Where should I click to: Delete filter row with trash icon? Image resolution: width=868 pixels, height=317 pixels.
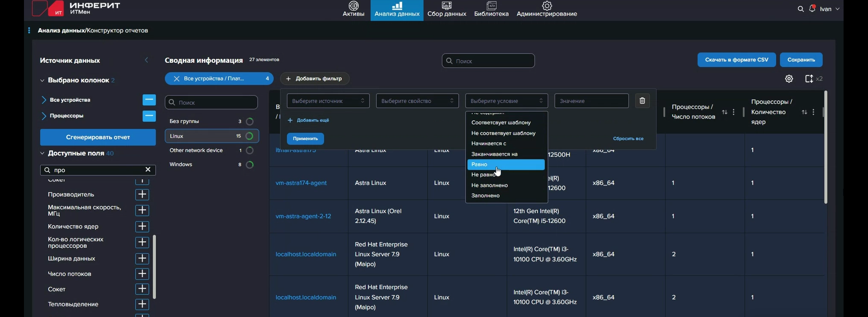(x=642, y=101)
